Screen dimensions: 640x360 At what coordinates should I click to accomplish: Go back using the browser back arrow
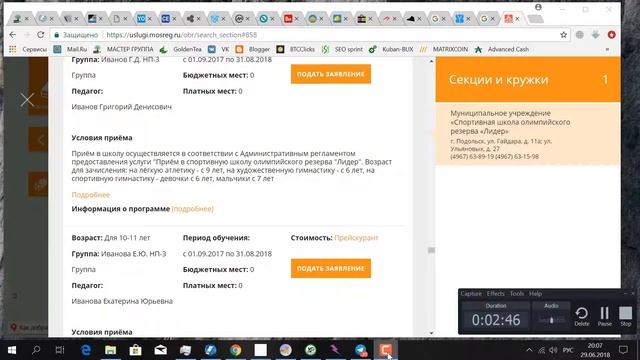(x=13, y=35)
